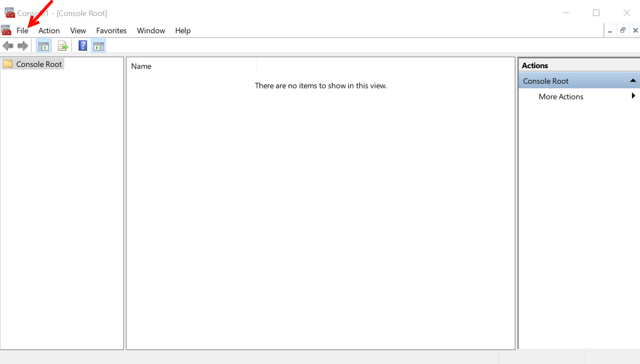
Task: Open the View menu
Action: tap(78, 31)
